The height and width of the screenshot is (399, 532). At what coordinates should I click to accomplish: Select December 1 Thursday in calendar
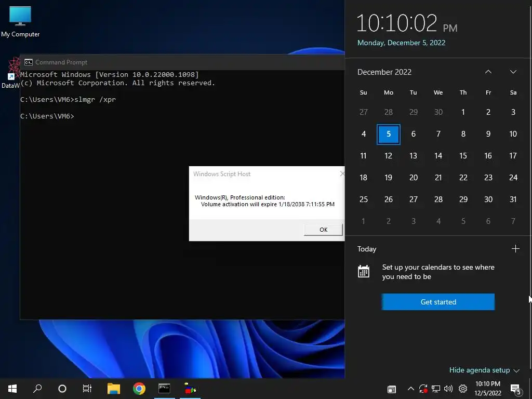pyautogui.click(x=463, y=112)
